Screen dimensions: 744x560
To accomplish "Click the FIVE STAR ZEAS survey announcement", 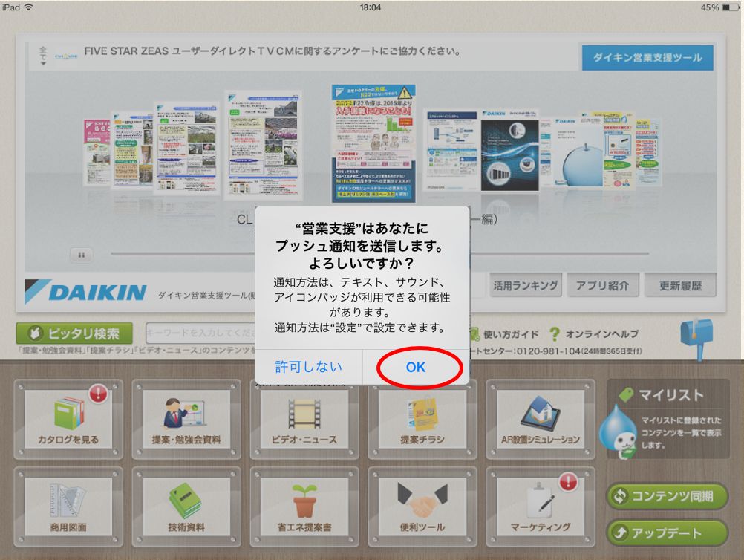I will tap(272, 51).
